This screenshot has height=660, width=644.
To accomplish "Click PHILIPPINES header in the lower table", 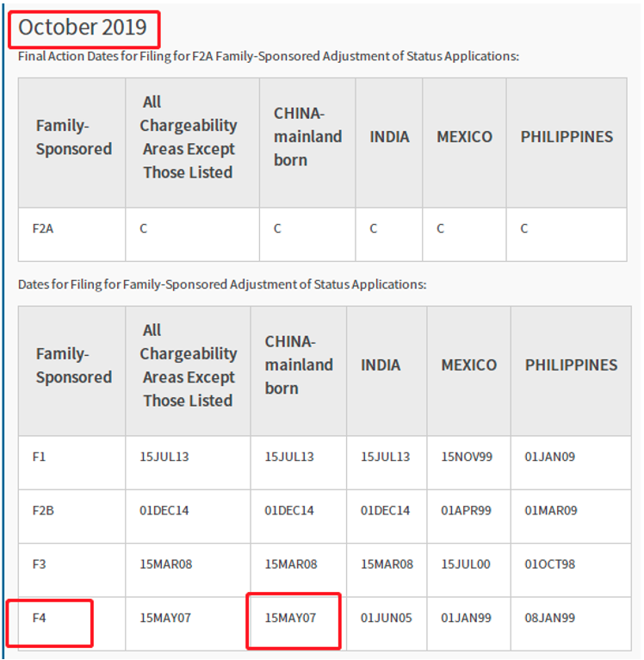I will click(x=571, y=365).
